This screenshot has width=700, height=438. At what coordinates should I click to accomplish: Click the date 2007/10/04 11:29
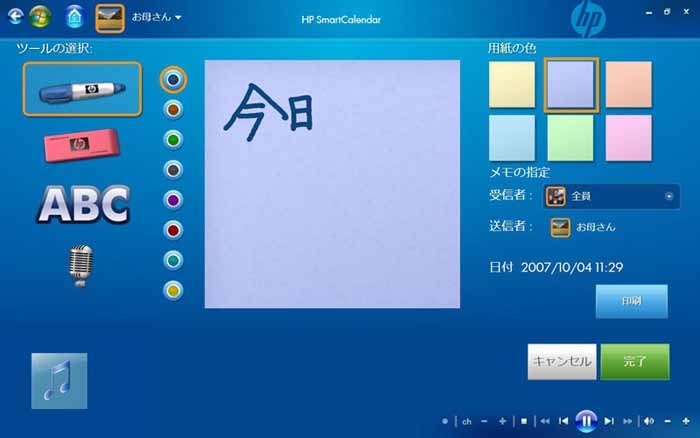click(x=572, y=267)
